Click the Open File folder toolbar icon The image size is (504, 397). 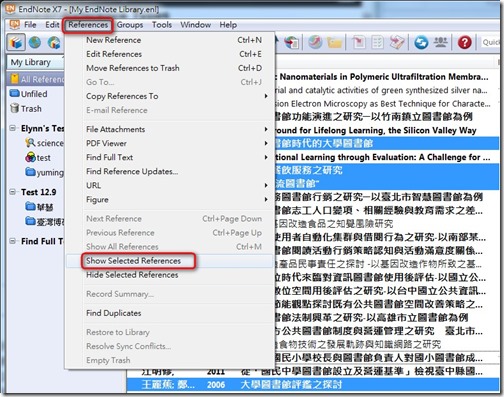click(x=334, y=43)
